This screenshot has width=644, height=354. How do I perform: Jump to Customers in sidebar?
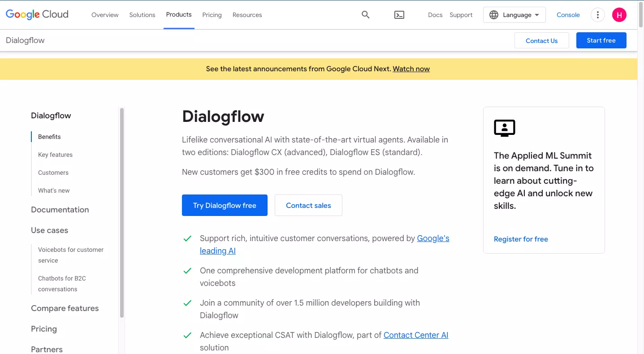(53, 173)
